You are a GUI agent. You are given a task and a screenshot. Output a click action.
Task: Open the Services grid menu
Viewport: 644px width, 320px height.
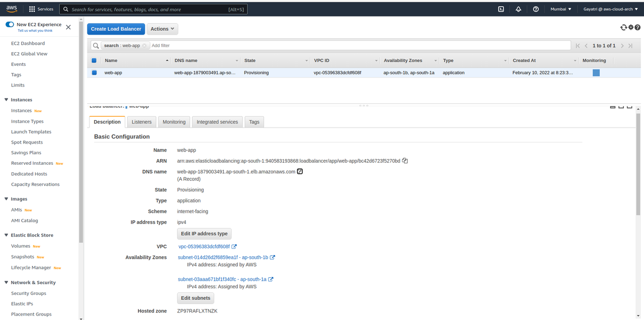pyautogui.click(x=41, y=9)
